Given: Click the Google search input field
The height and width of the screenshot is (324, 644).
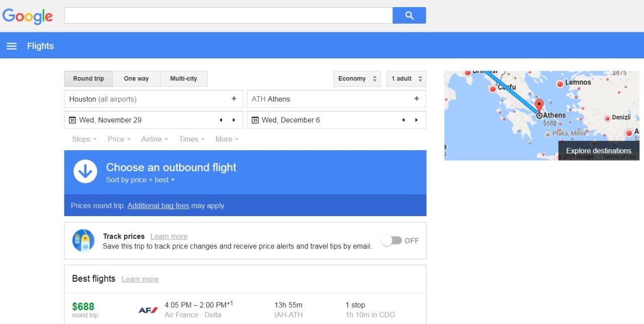Looking at the screenshot, I should 228,16.
